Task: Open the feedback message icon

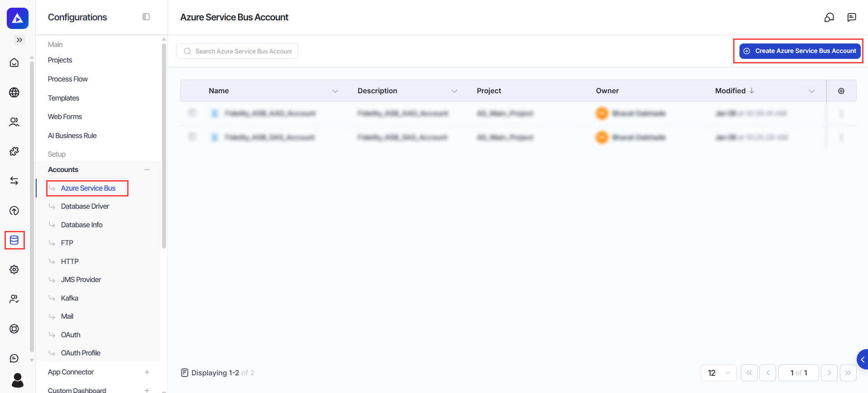Action: pos(852,17)
